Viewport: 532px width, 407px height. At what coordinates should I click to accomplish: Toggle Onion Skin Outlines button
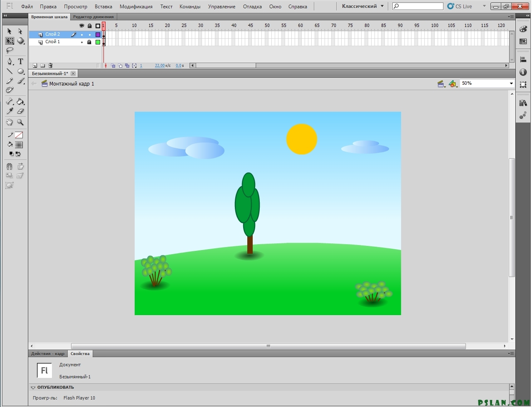coord(120,66)
